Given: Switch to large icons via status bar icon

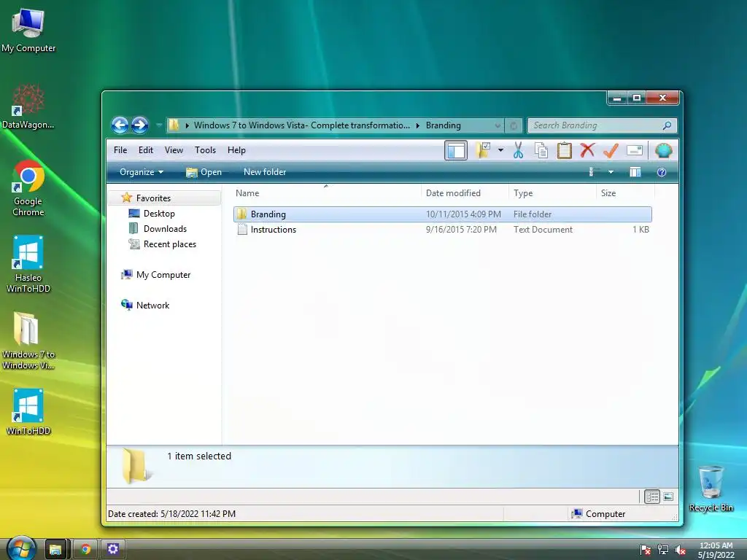Looking at the screenshot, I should point(668,497).
